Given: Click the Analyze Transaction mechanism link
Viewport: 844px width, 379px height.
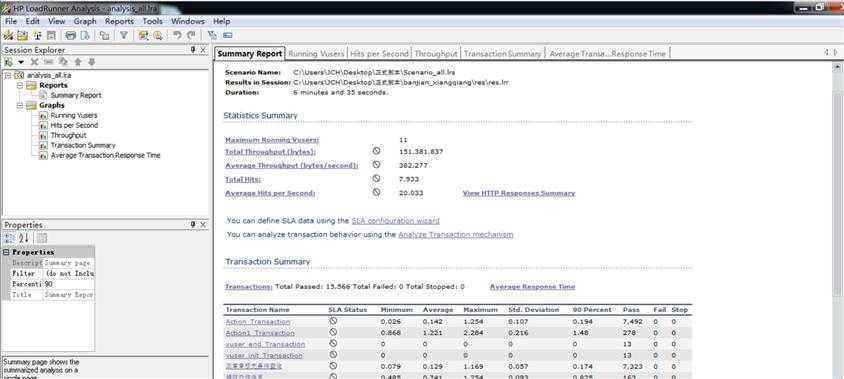Looking at the screenshot, I should 455,235.
